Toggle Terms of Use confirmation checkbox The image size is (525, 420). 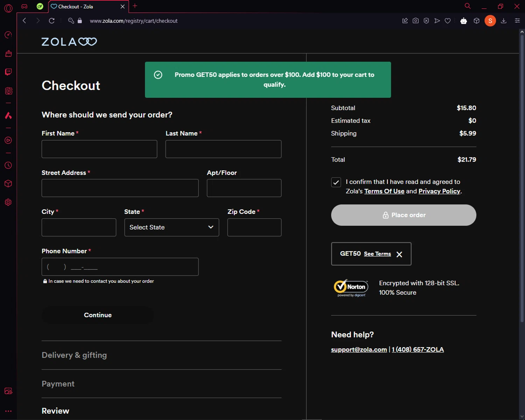pos(336,182)
